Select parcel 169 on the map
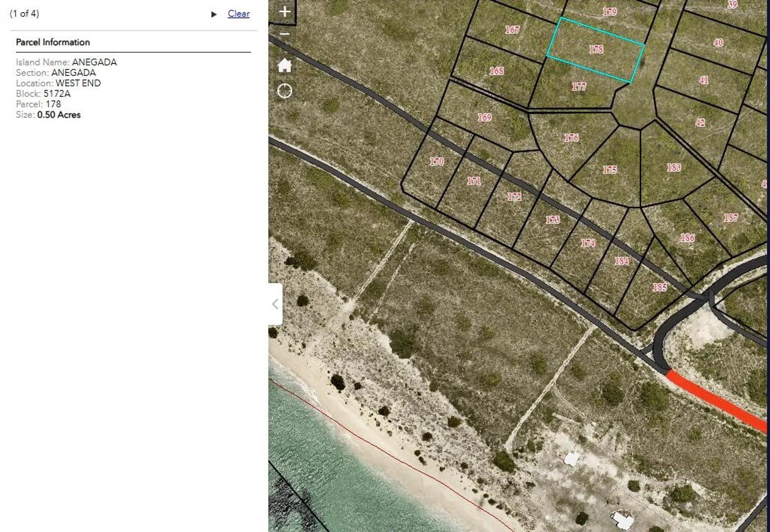The width and height of the screenshot is (770, 532). (484, 118)
